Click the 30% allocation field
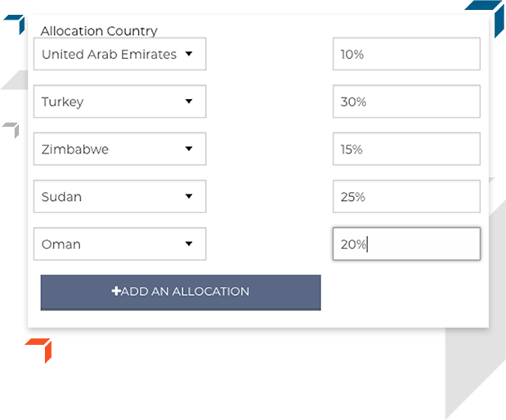 [406, 101]
